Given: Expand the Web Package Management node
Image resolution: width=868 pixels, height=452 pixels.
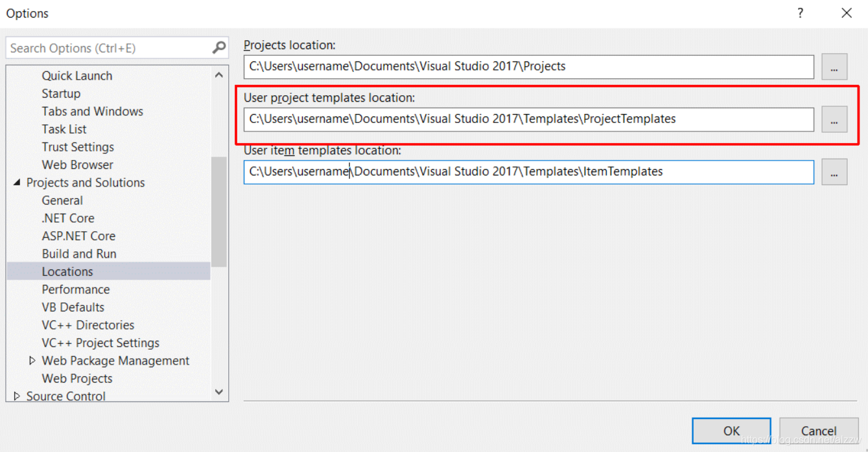Looking at the screenshot, I should [x=32, y=361].
